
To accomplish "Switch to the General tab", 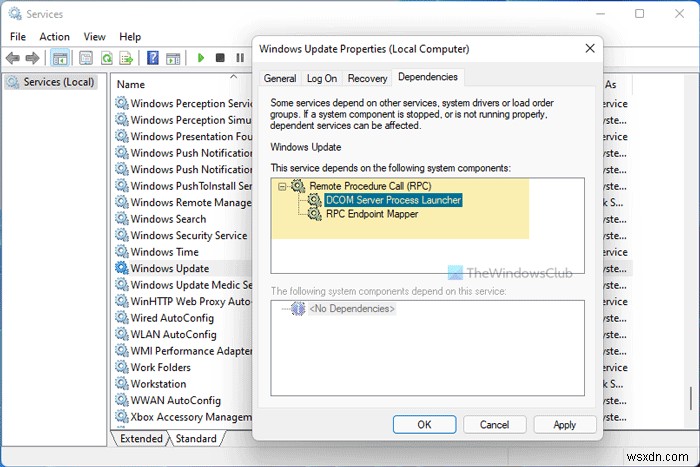I will click(280, 78).
